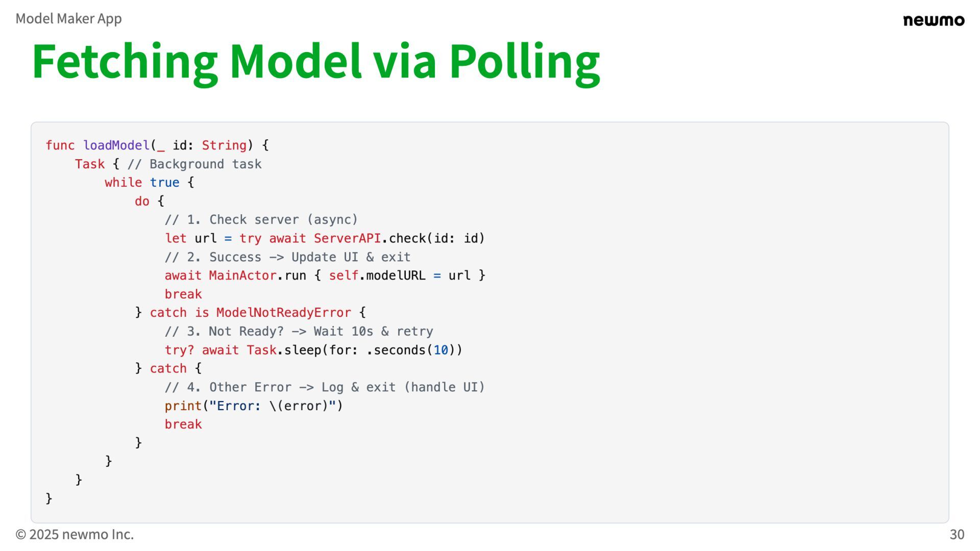The width and height of the screenshot is (980, 551).
Task: Click the Model Maker App header label
Action: 68,19
